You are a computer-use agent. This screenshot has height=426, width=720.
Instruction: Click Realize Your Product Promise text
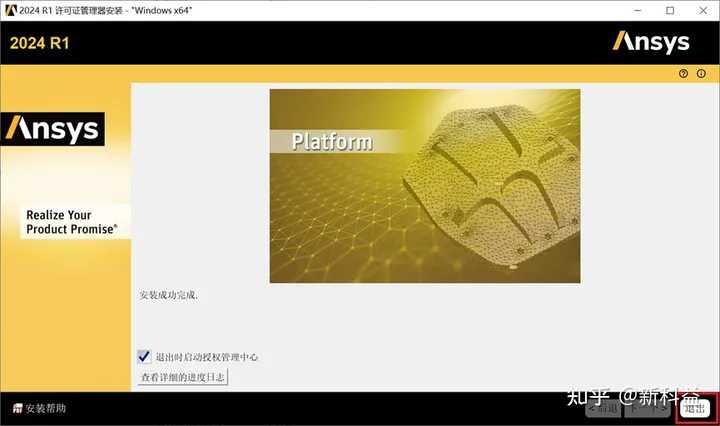tap(72, 222)
